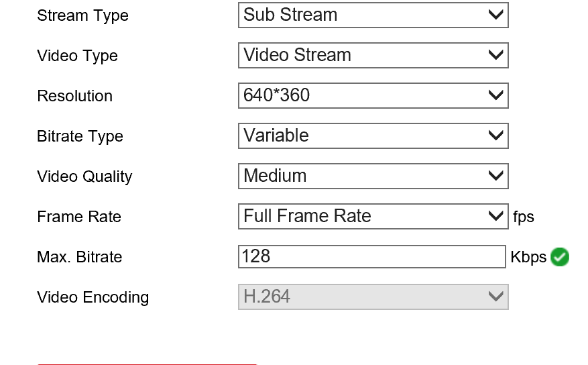Click the fps unit label
Viewport: 588px width, 365px height.
tap(524, 217)
